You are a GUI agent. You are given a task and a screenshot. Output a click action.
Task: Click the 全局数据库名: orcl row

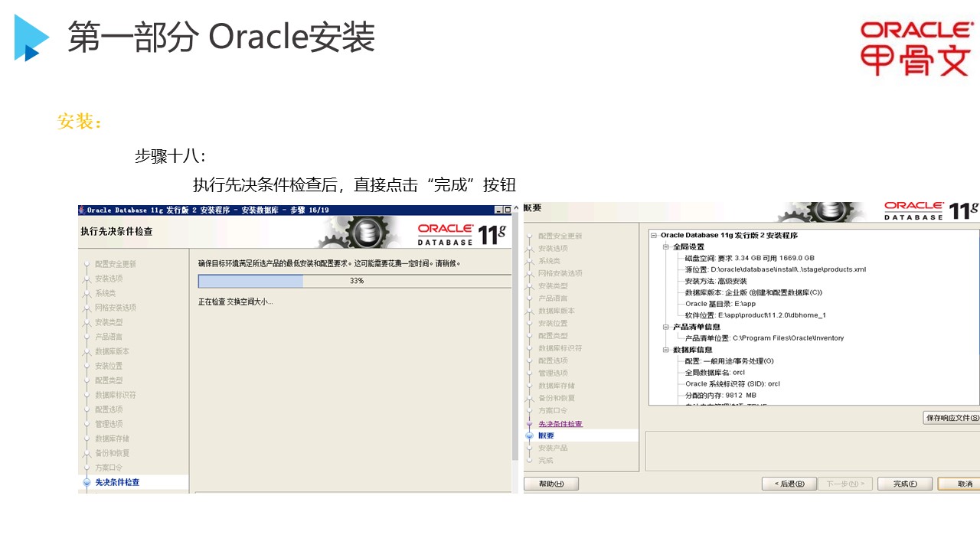click(x=715, y=373)
